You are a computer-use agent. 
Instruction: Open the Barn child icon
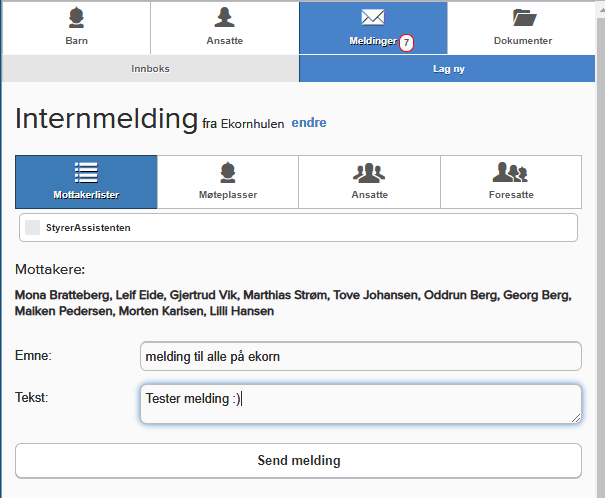pyautogui.click(x=76, y=18)
